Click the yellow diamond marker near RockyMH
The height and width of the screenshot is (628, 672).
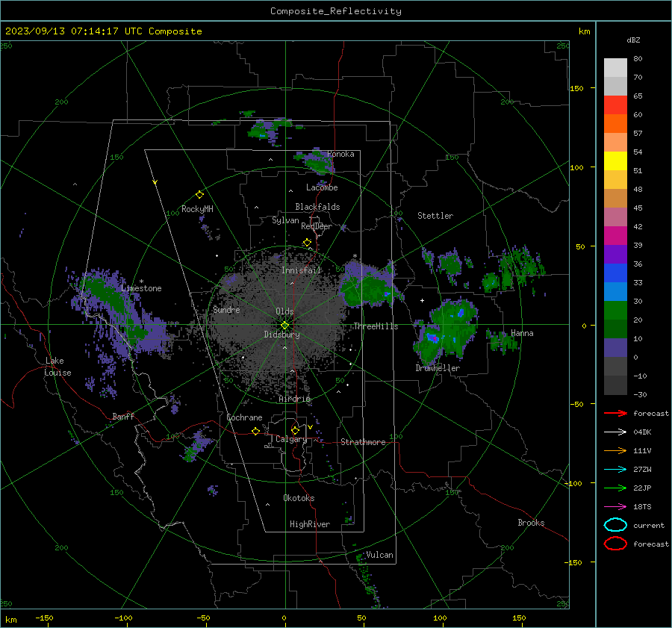(199, 195)
